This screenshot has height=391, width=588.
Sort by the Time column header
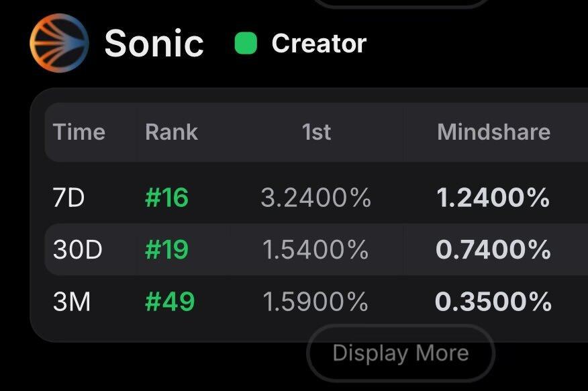(x=79, y=132)
